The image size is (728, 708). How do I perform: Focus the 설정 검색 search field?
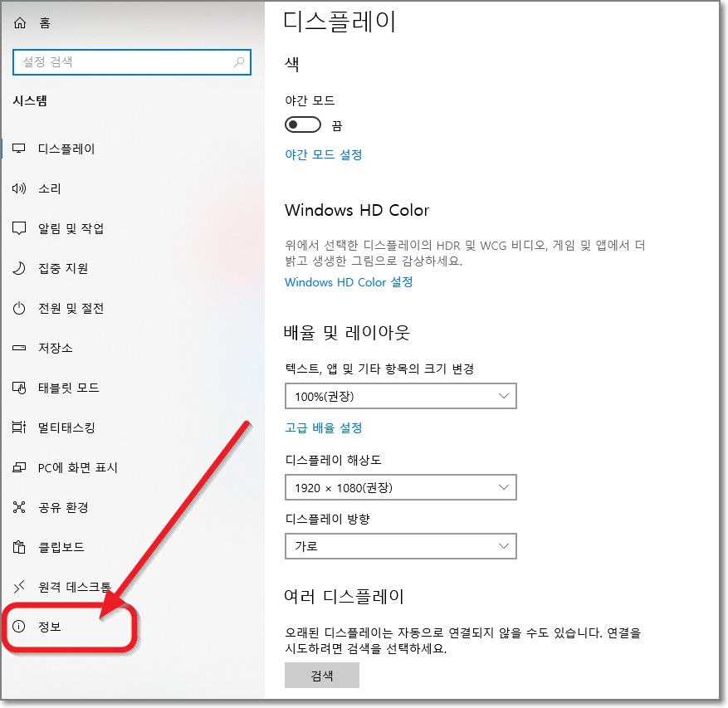coord(132,61)
